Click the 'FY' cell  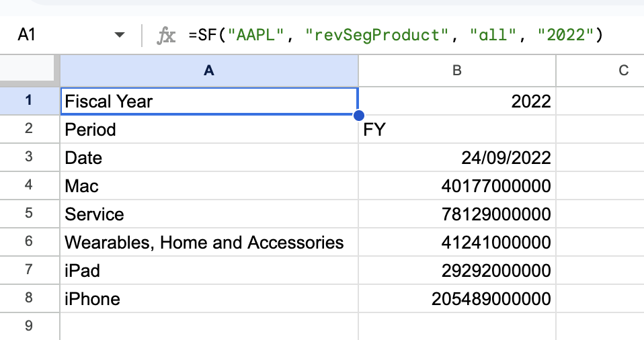point(457,129)
